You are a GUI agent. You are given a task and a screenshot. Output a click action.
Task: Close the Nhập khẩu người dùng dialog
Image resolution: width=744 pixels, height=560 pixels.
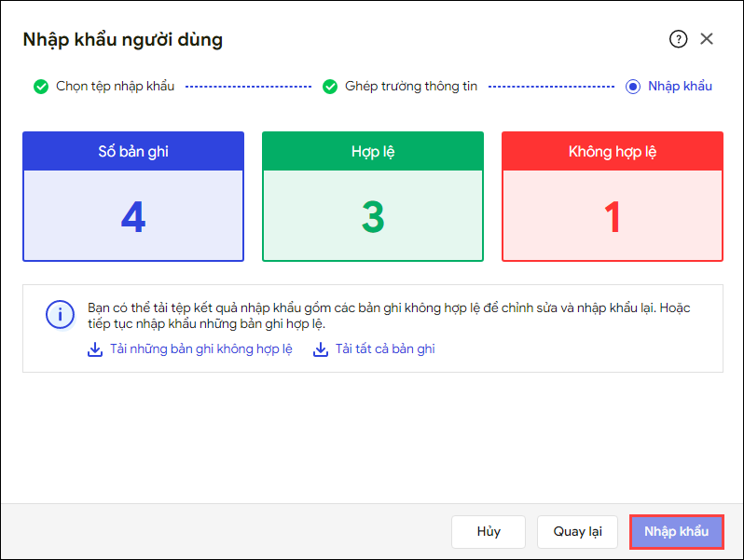pyautogui.click(x=707, y=39)
